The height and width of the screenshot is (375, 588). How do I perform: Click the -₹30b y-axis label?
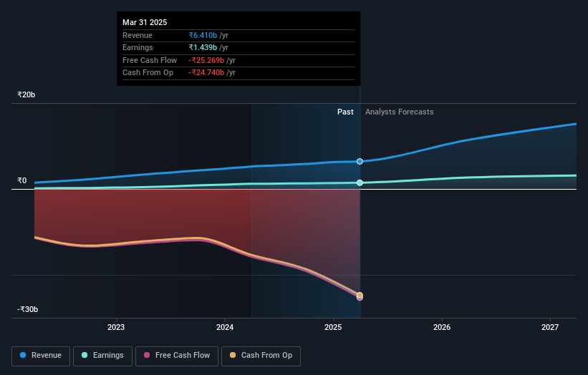coord(27,309)
